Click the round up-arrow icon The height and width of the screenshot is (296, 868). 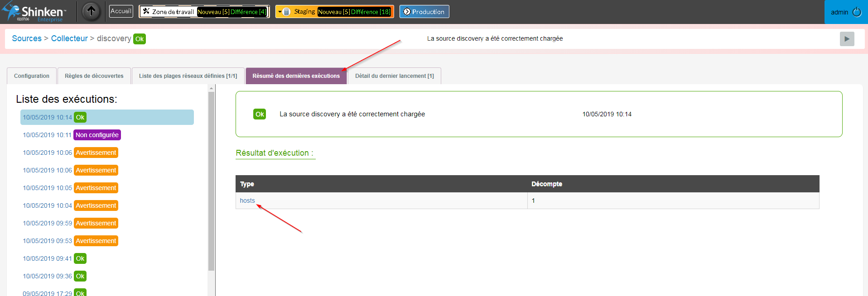91,11
